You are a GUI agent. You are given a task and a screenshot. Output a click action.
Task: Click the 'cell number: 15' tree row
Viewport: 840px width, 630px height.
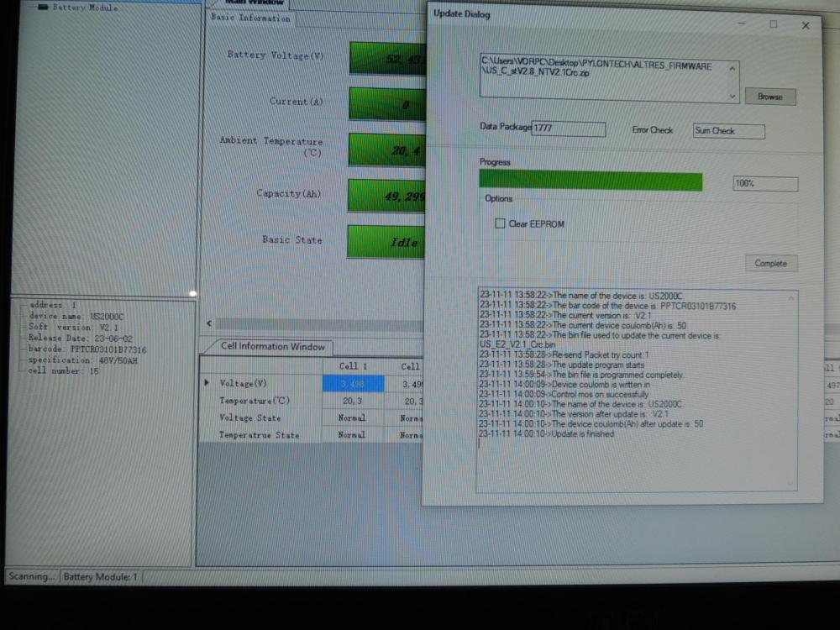tap(63, 371)
